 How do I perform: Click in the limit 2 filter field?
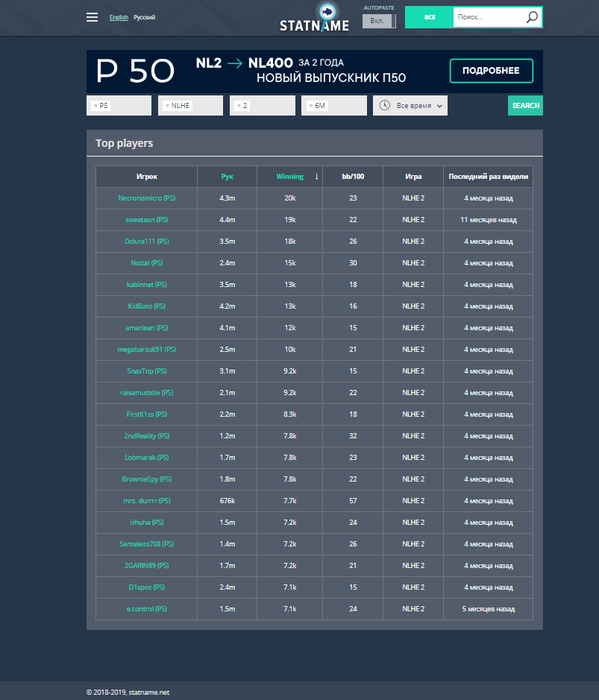click(x=262, y=105)
